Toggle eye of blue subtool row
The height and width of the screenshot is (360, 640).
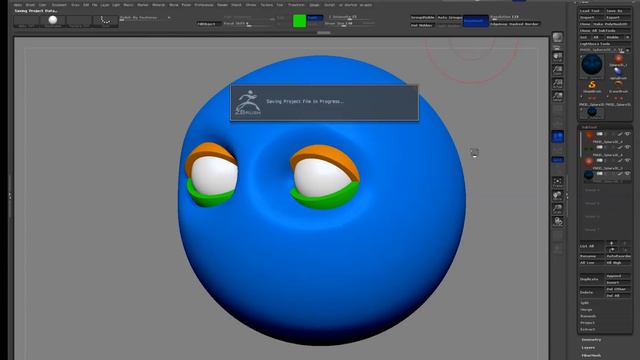[627, 173]
